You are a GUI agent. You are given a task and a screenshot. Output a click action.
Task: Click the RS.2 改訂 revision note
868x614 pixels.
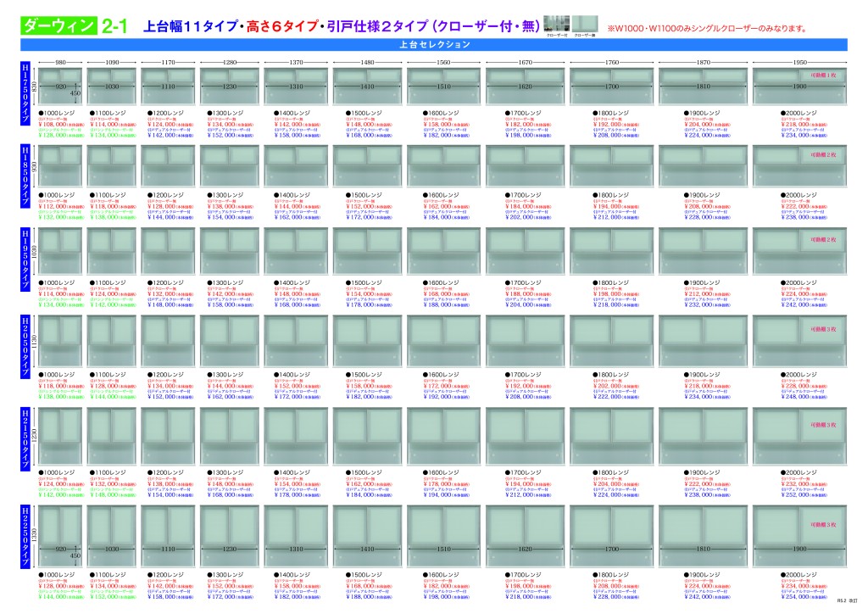tap(847, 600)
